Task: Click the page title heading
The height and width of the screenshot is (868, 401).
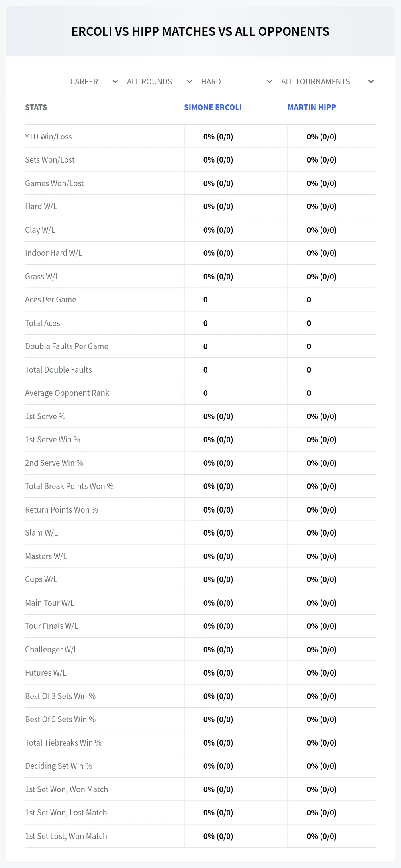Action: (200, 31)
